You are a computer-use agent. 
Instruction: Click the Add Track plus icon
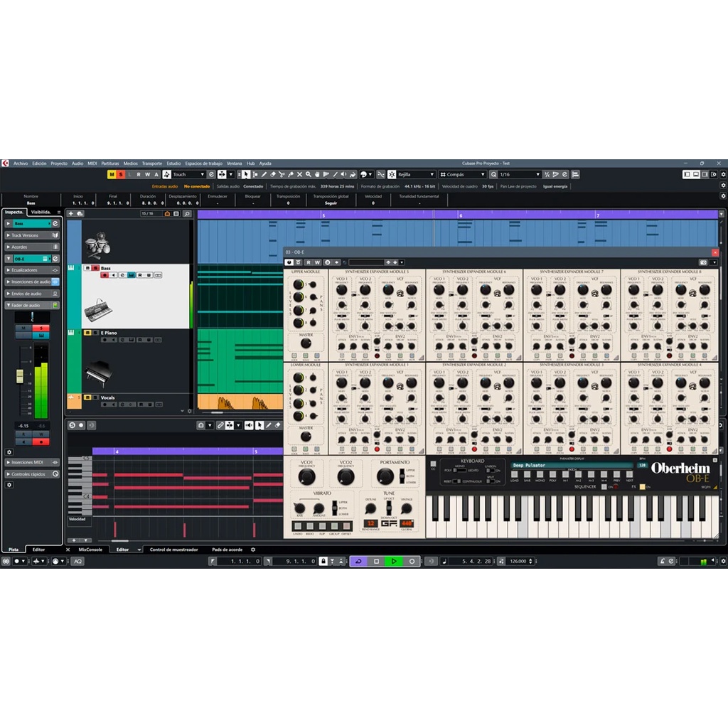coord(70,213)
